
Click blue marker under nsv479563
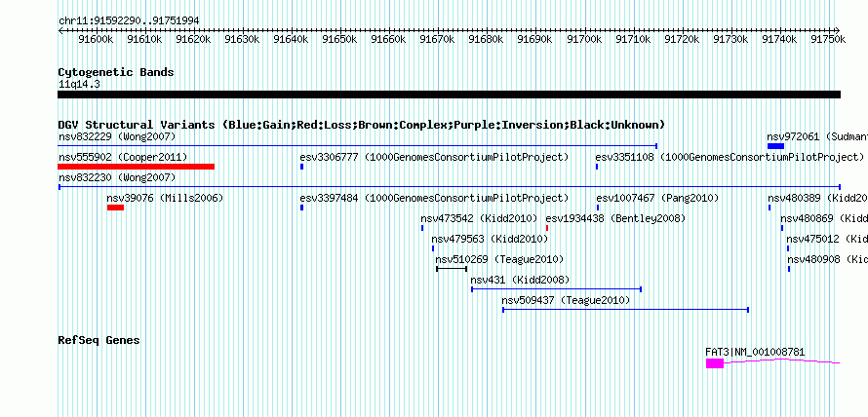(433, 248)
